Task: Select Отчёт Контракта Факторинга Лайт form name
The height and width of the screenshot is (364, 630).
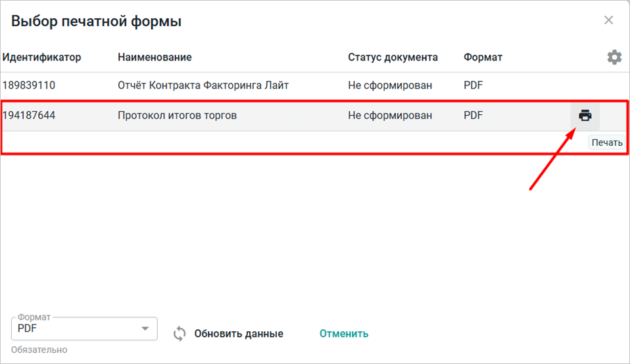Action: click(203, 85)
